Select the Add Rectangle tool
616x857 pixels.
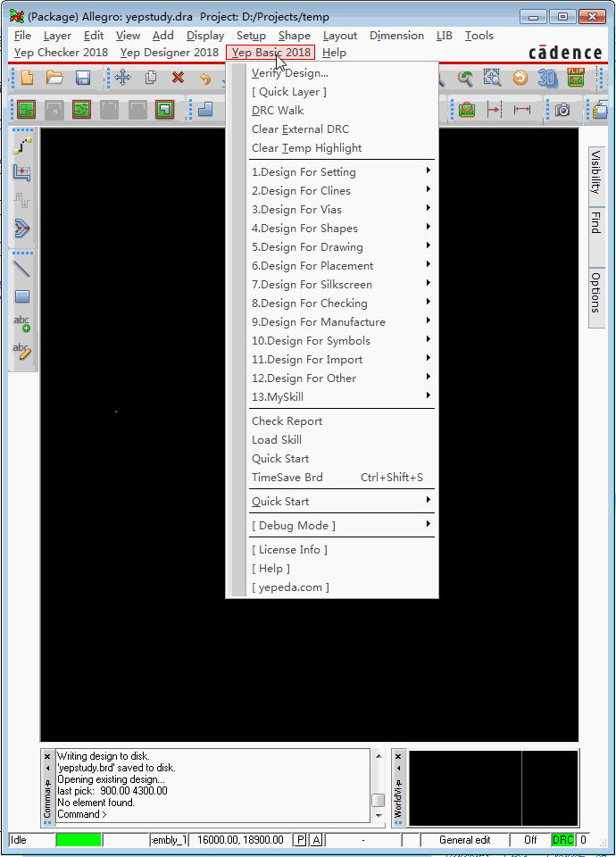22,296
